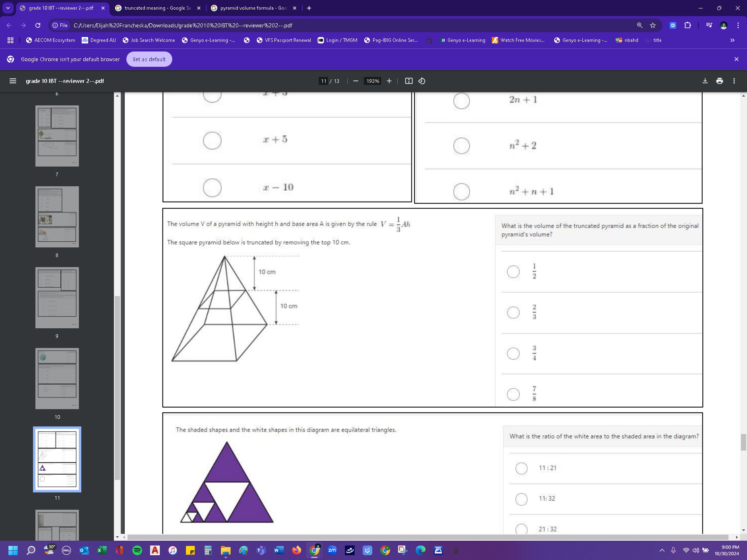
Task: Click the PDF page number field
Action: 324,81
